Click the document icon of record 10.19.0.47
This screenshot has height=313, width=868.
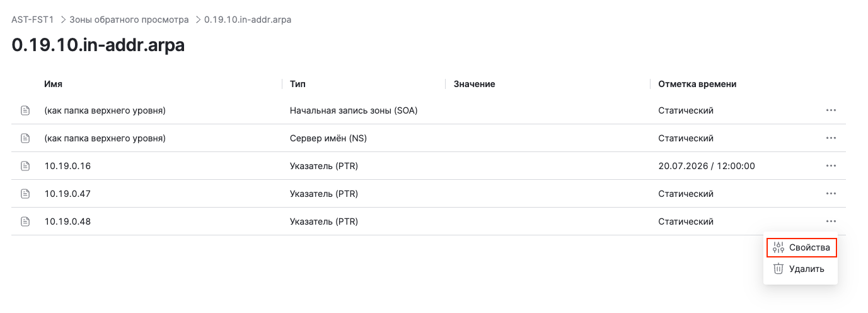(26, 194)
